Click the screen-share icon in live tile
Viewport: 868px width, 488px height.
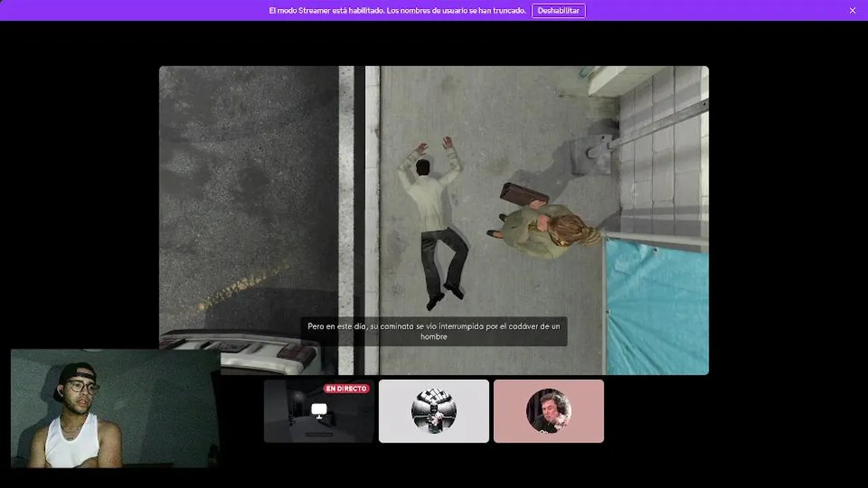(319, 409)
